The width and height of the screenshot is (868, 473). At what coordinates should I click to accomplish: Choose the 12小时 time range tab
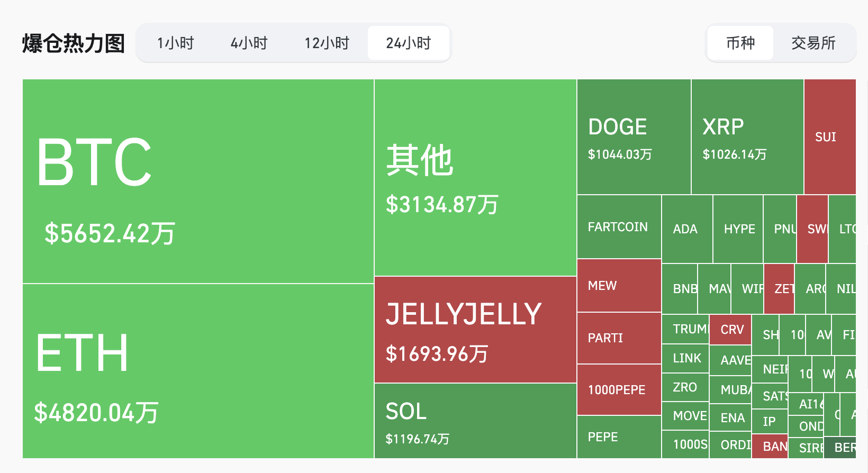point(327,43)
